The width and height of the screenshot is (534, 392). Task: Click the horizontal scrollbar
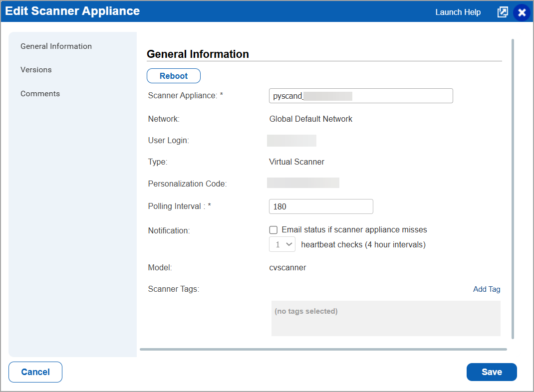click(x=323, y=349)
